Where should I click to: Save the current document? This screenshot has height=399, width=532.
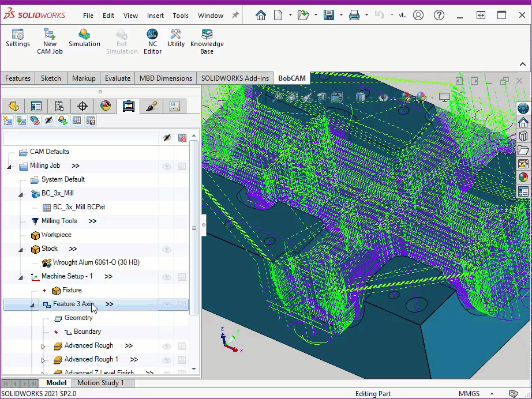[x=328, y=15]
